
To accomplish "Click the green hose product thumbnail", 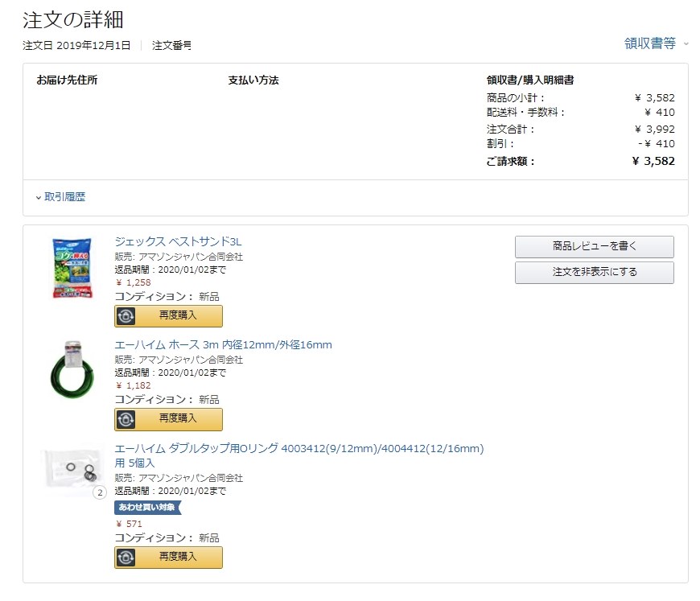I will [x=72, y=372].
